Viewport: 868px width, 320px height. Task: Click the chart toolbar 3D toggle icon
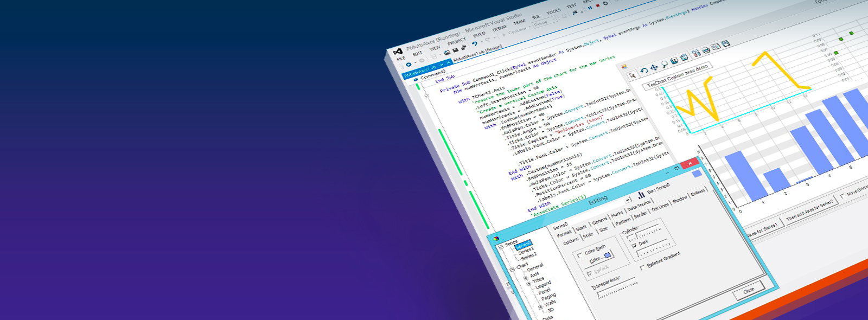tap(685, 57)
